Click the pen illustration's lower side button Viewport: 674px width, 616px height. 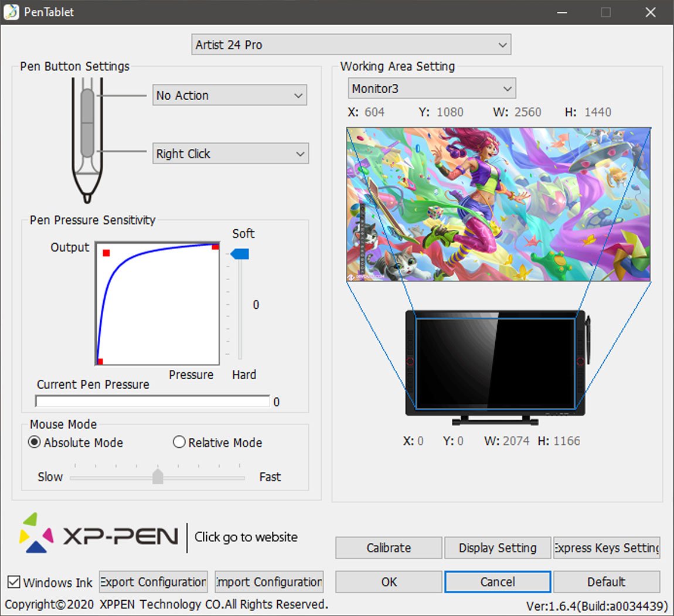[x=87, y=140]
